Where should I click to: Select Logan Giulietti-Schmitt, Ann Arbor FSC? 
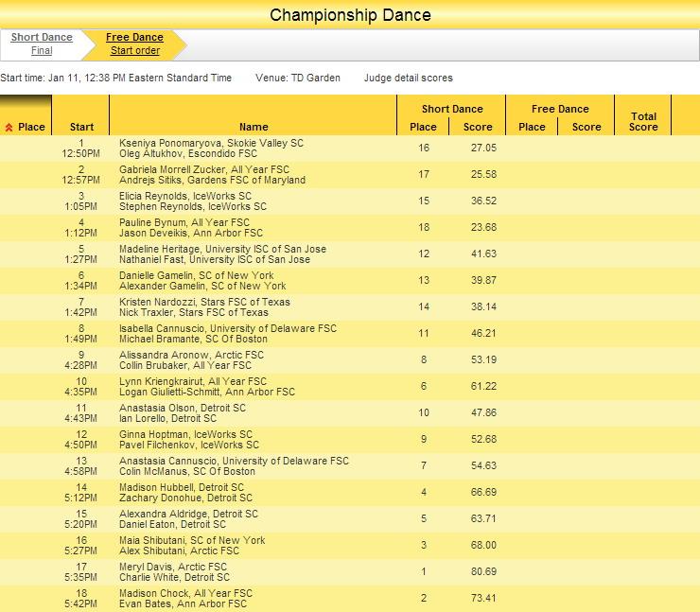point(207,392)
